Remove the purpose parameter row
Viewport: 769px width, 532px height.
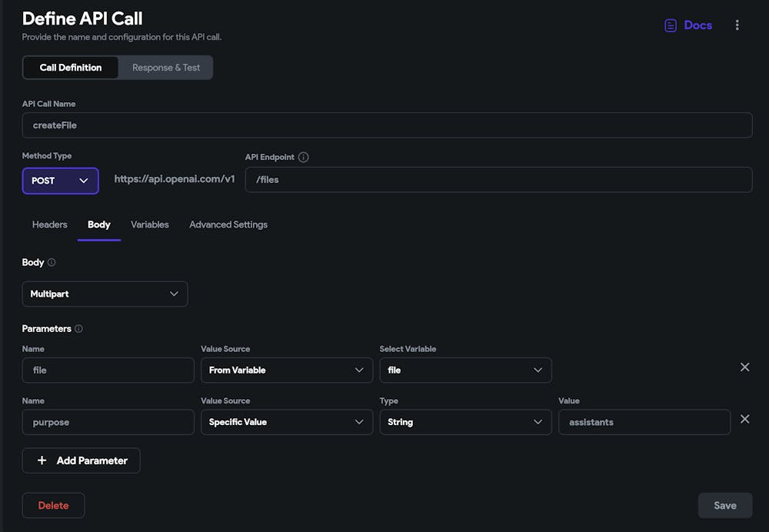(744, 419)
